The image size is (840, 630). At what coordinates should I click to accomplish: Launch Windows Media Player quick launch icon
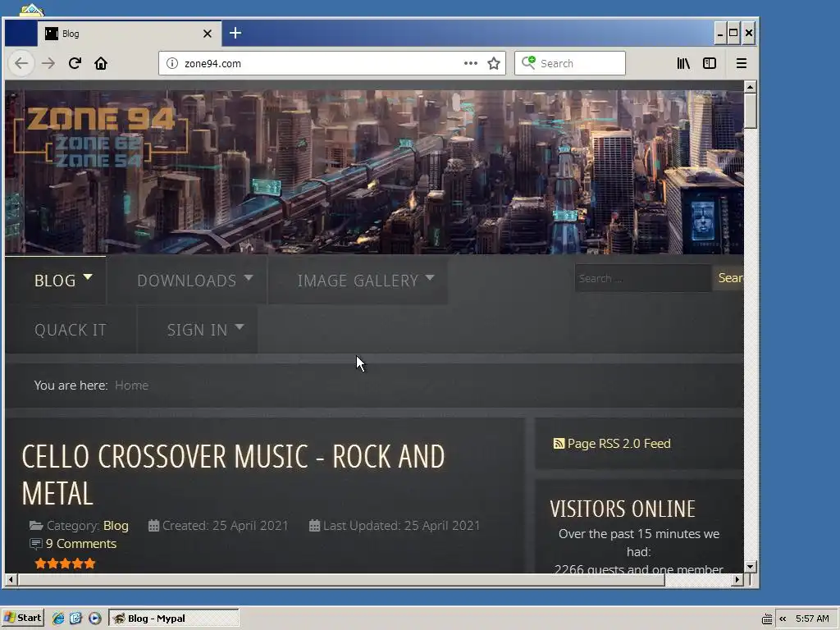click(95, 619)
